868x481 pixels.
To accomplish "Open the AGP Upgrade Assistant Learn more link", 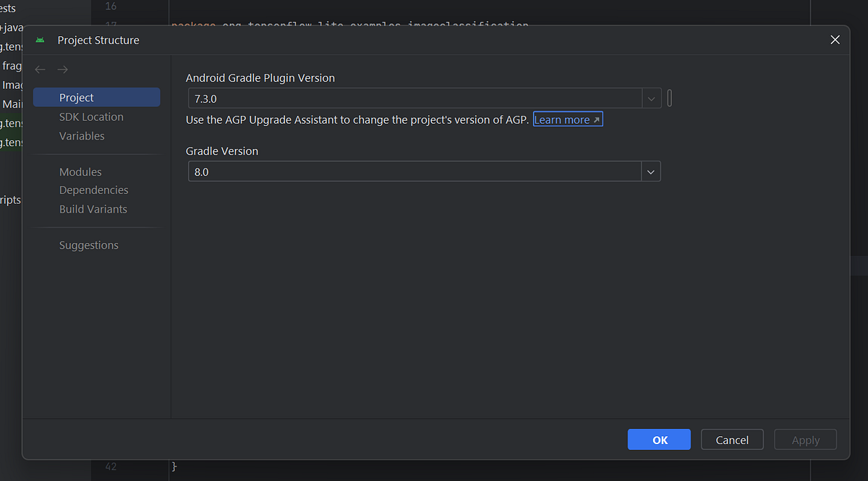I will [x=563, y=119].
